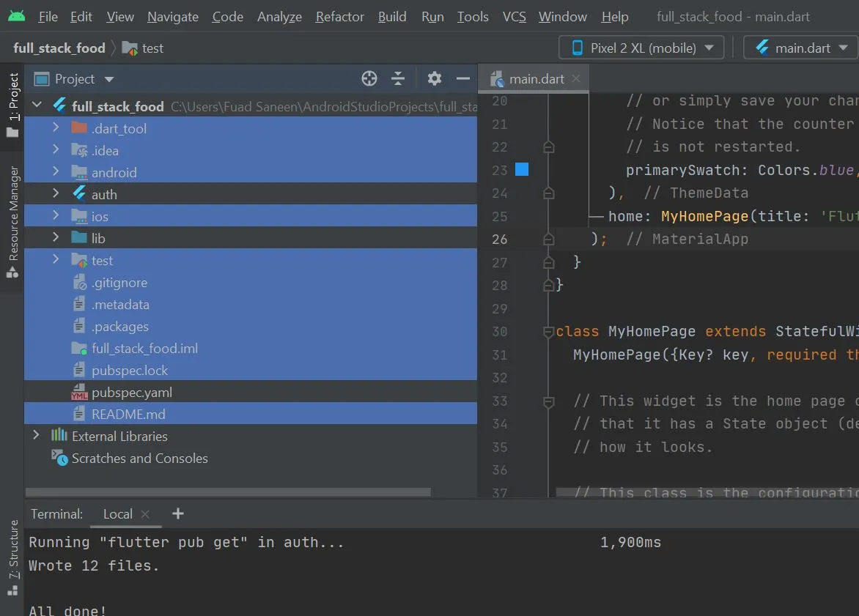Screen dimensions: 859x616
Task: Expand the lib folder in tree
Action: click(56, 238)
